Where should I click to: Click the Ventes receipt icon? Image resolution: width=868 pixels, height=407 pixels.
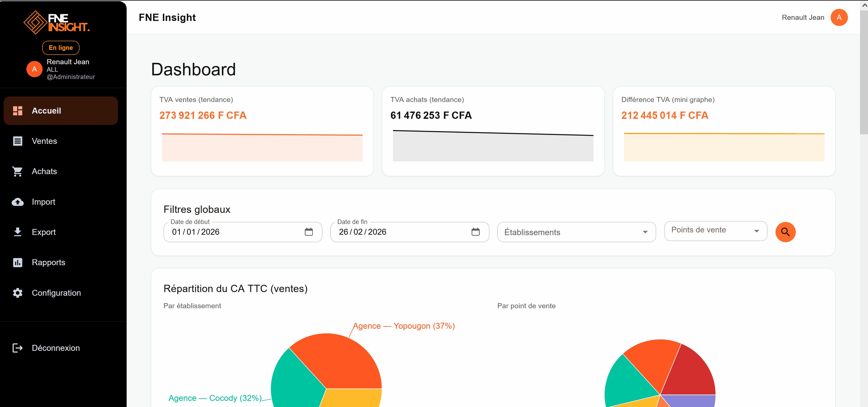pos(18,141)
